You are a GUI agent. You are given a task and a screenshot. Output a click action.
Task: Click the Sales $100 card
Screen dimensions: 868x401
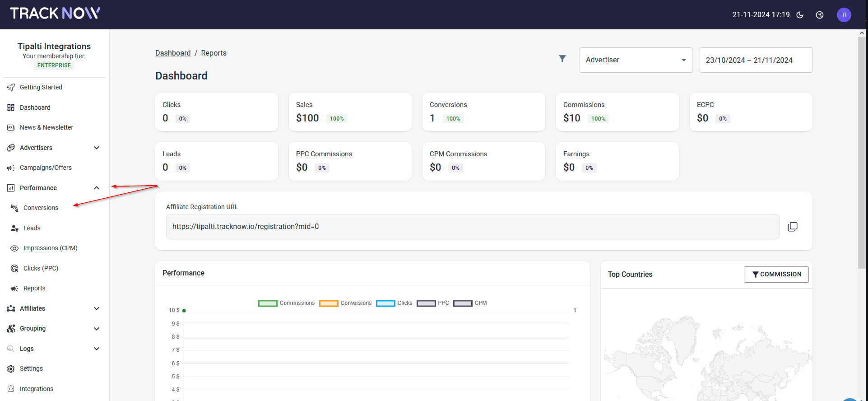(x=350, y=112)
